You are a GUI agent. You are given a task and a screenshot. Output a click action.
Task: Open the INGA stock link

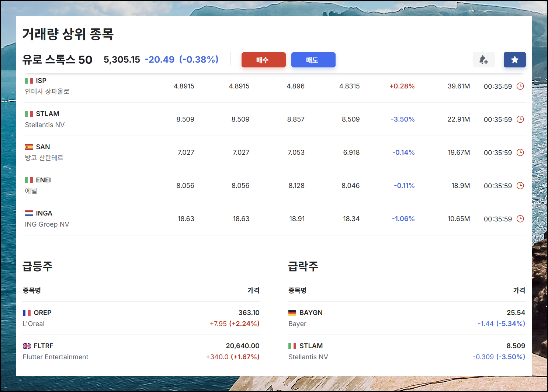point(44,213)
